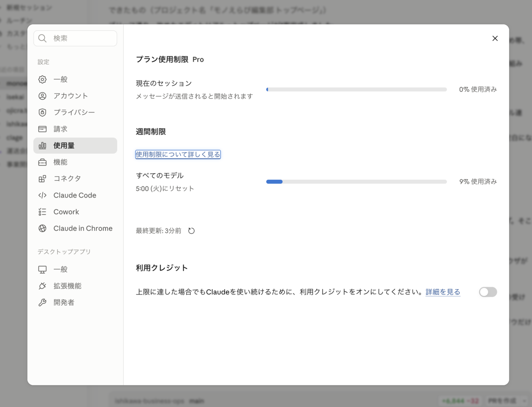
Task: Refresh usage with the circular arrow icon
Action: click(192, 231)
